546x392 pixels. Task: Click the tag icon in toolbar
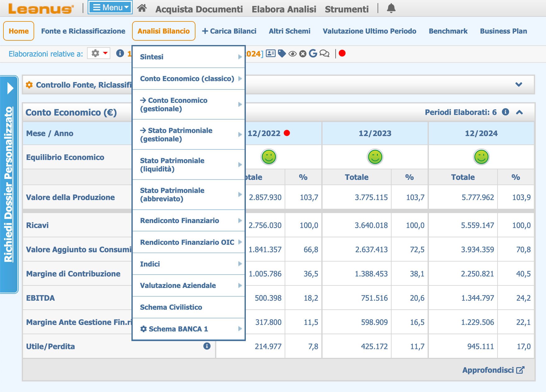282,53
